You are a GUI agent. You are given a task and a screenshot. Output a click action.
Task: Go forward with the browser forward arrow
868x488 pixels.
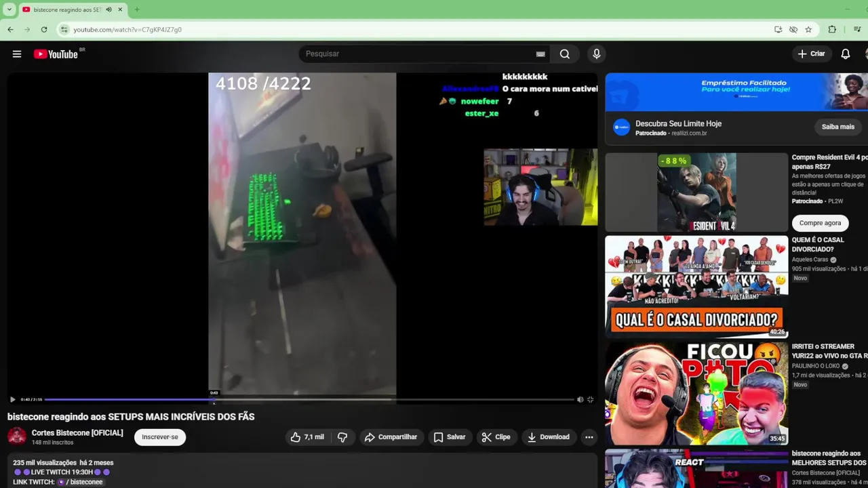point(27,29)
